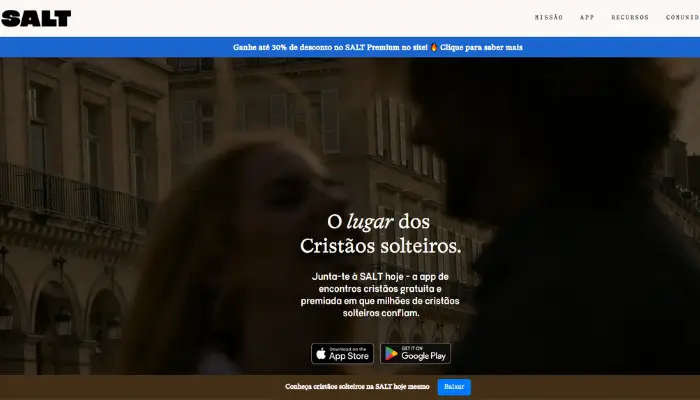This screenshot has width=700, height=400.
Task: Select the heading 'O lugar dos Cristãos solteiros.'
Action: point(380,233)
